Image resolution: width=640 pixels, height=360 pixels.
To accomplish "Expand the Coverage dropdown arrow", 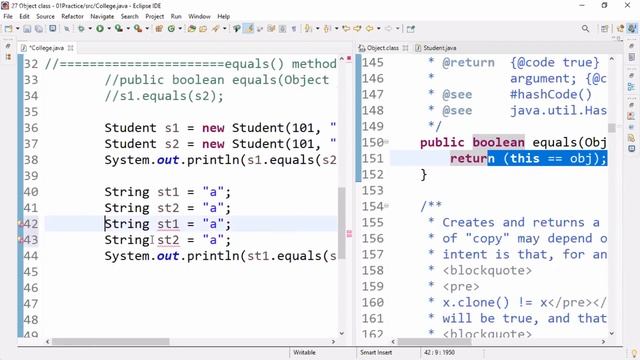I will pos(128,29).
